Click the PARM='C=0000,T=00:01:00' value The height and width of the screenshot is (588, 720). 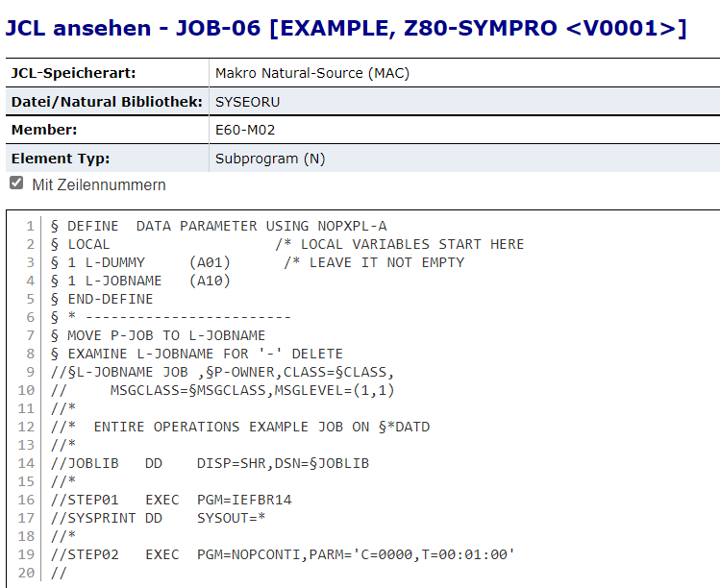pos(411,554)
